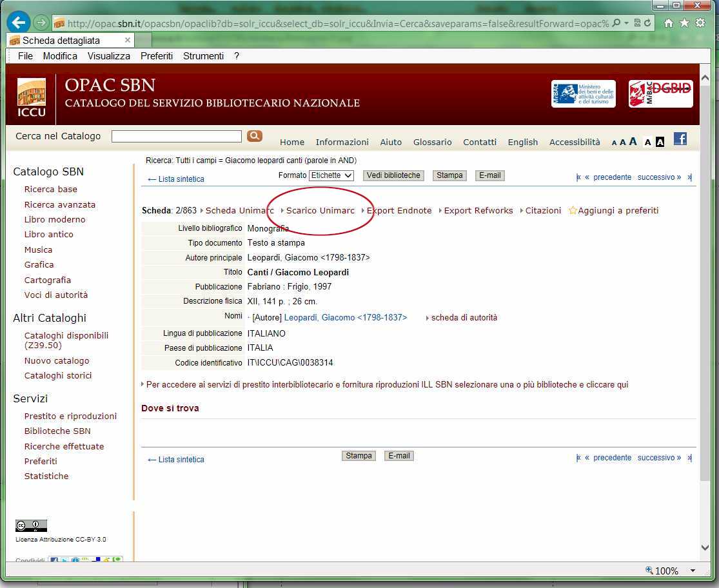Select the medium font size A

[x=623, y=142]
